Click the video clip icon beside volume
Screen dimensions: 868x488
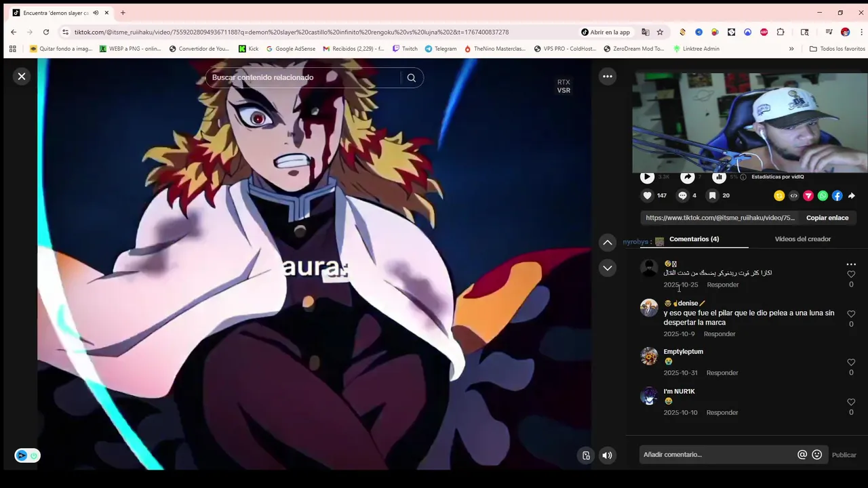pyautogui.click(x=587, y=455)
